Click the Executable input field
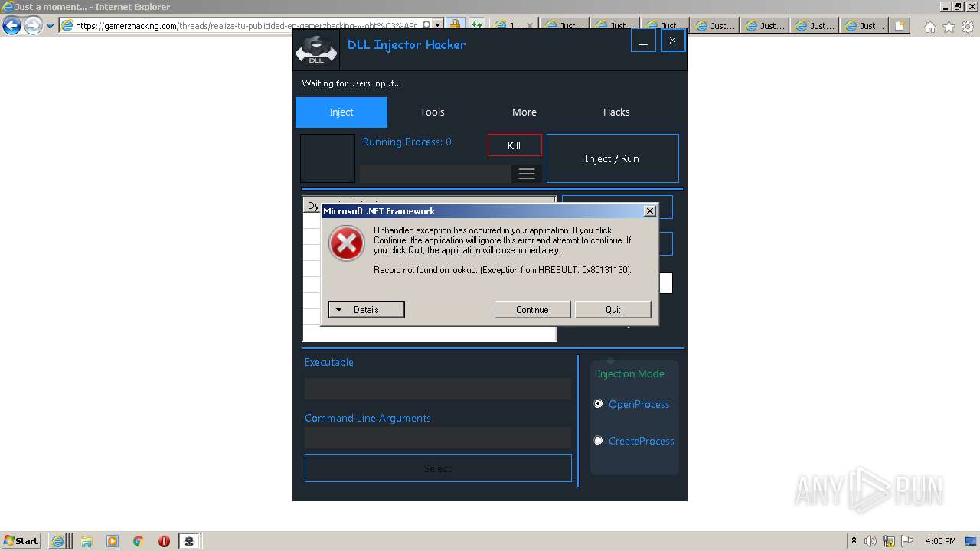 click(438, 389)
